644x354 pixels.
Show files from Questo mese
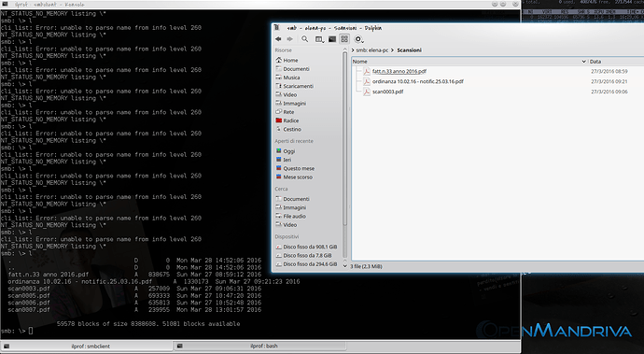295,168
